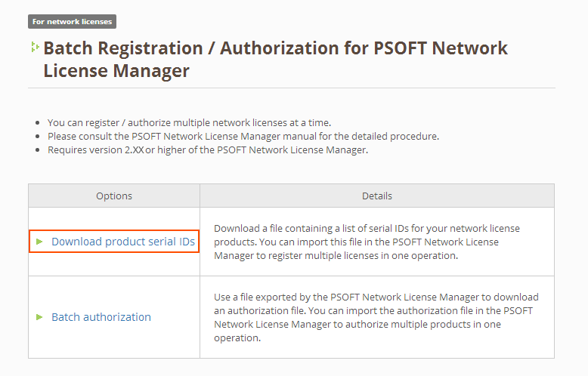Click the Batch Registration / Authorization heading text

click(275, 48)
